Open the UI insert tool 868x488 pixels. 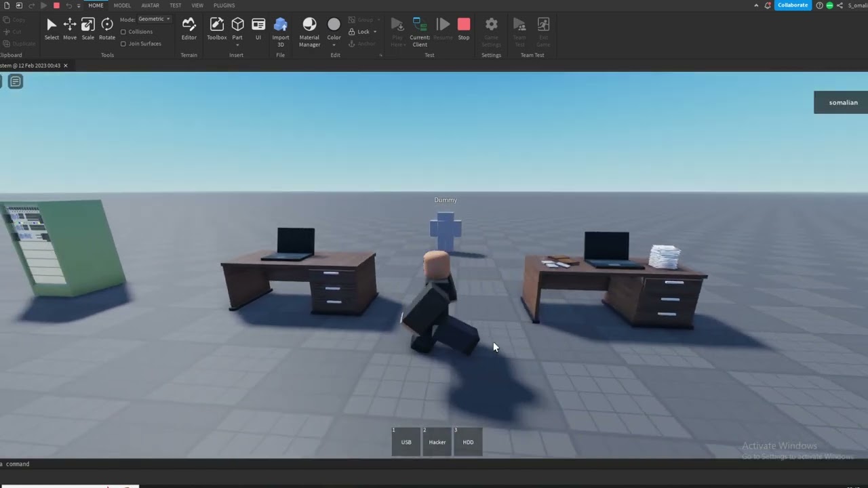(x=258, y=28)
